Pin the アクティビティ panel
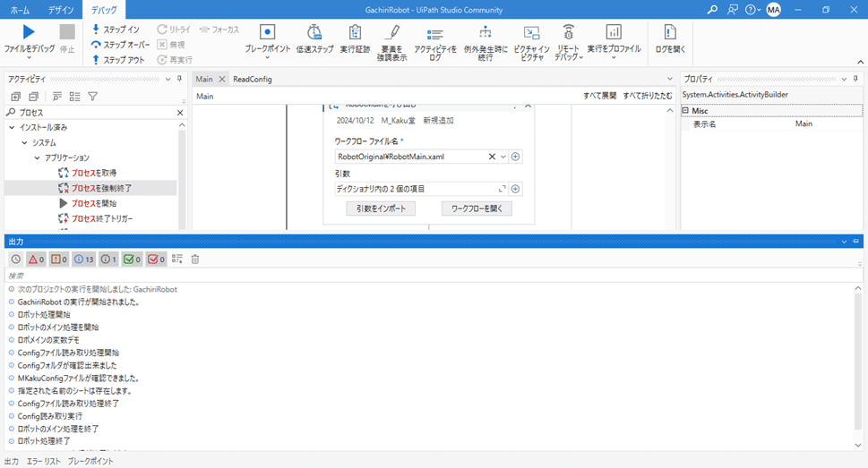 point(179,79)
